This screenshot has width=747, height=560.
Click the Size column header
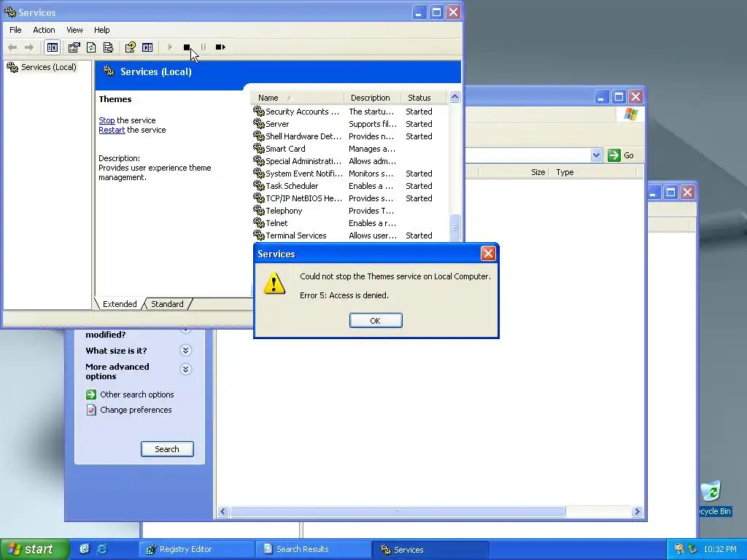point(514,172)
